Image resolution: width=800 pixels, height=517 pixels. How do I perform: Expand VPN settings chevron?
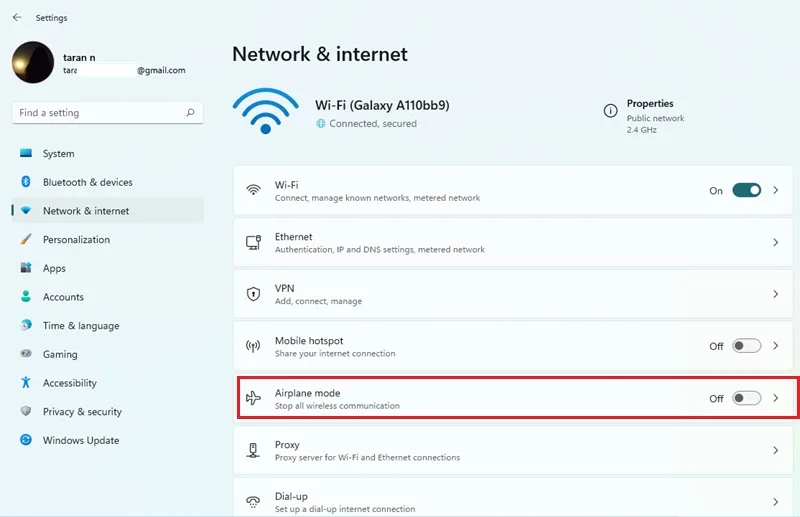click(776, 294)
